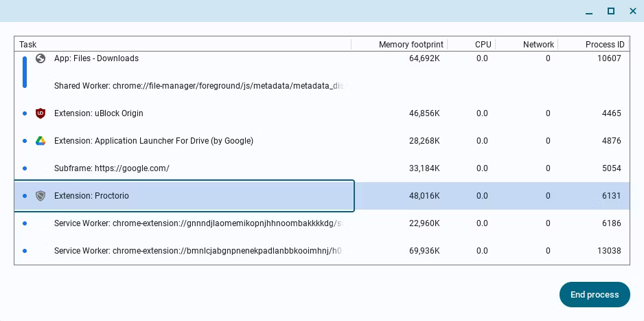Click the Files app globe icon
The height and width of the screenshot is (321, 644).
coord(41,58)
